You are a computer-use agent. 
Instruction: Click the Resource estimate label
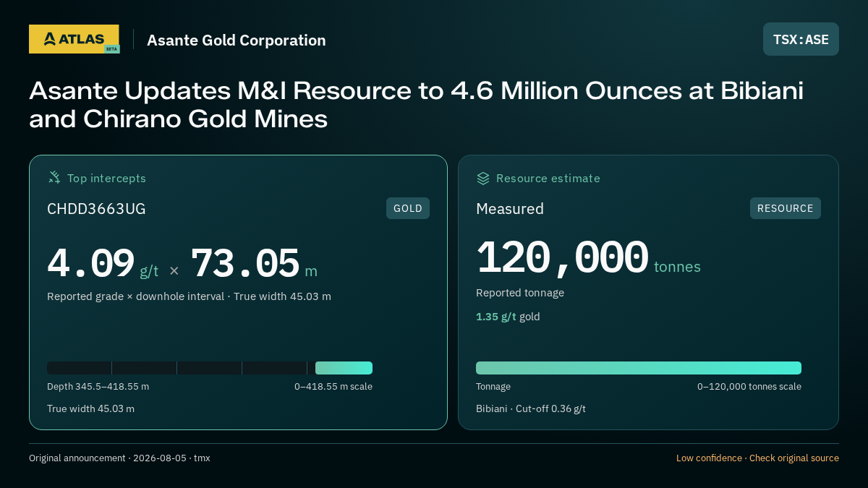[x=548, y=178]
